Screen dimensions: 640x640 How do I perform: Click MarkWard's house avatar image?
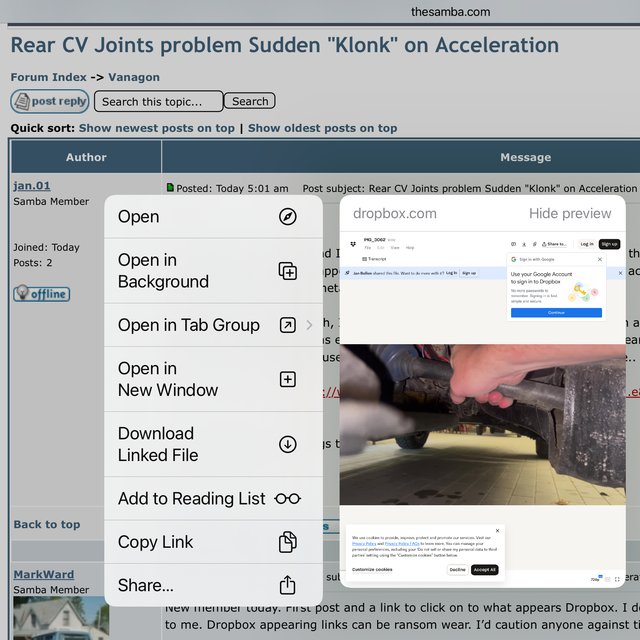61,618
